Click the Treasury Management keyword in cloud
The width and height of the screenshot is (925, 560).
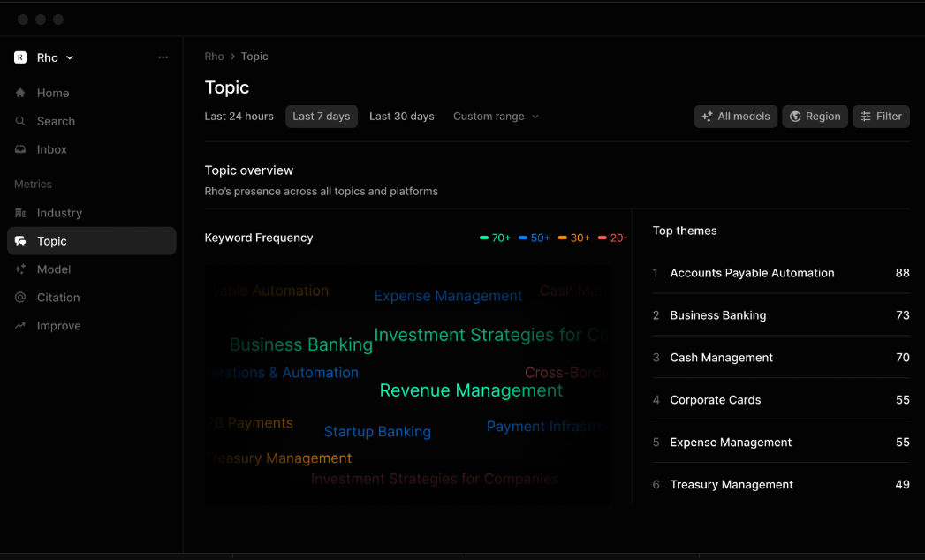coord(278,458)
